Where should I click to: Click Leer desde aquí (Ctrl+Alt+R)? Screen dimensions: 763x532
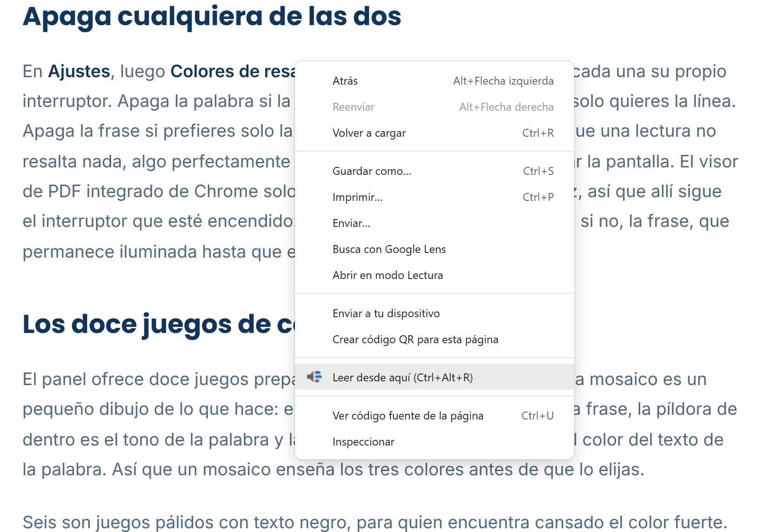[435, 377]
